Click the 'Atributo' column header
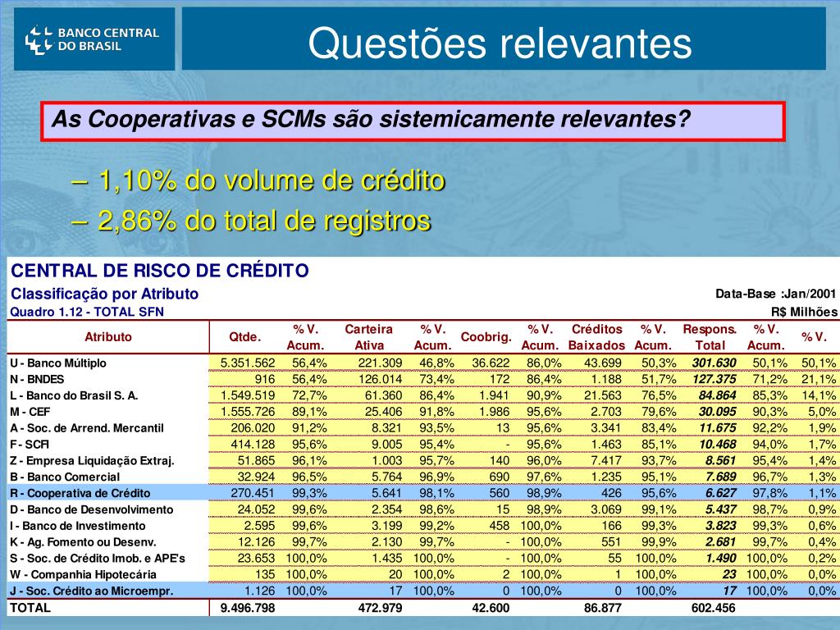Image resolution: width=840 pixels, height=630 pixels. click(x=107, y=337)
